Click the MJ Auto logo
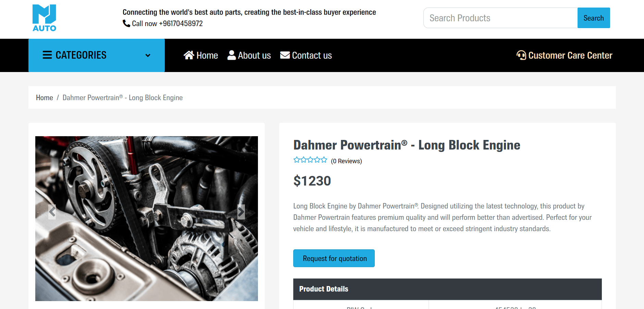The image size is (644, 309). point(44,18)
